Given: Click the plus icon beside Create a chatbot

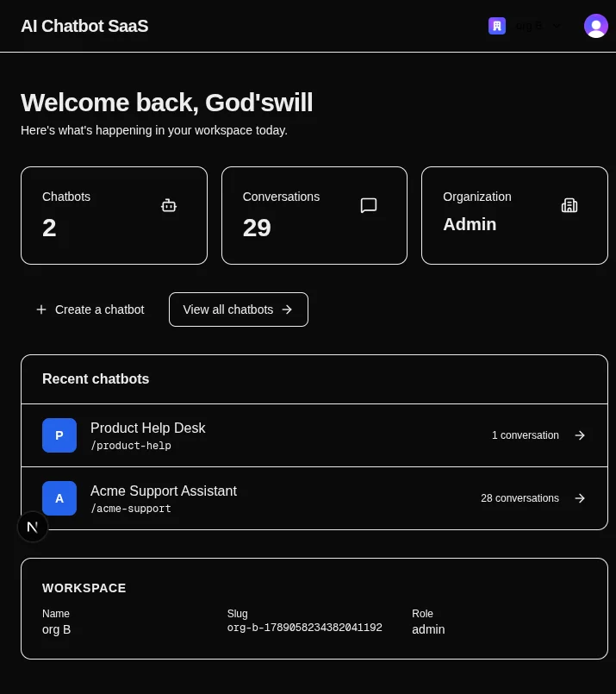Looking at the screenshot, I should [x=41, y=309].
